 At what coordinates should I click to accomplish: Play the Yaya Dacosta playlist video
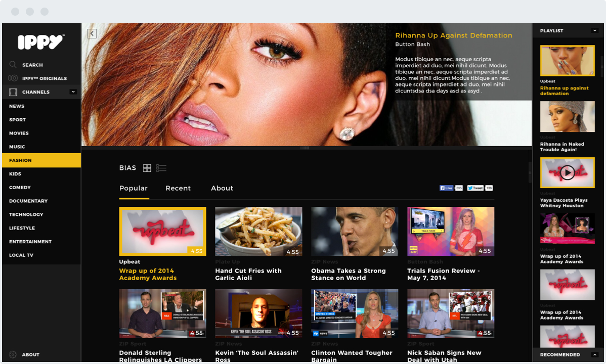(568, 173)
